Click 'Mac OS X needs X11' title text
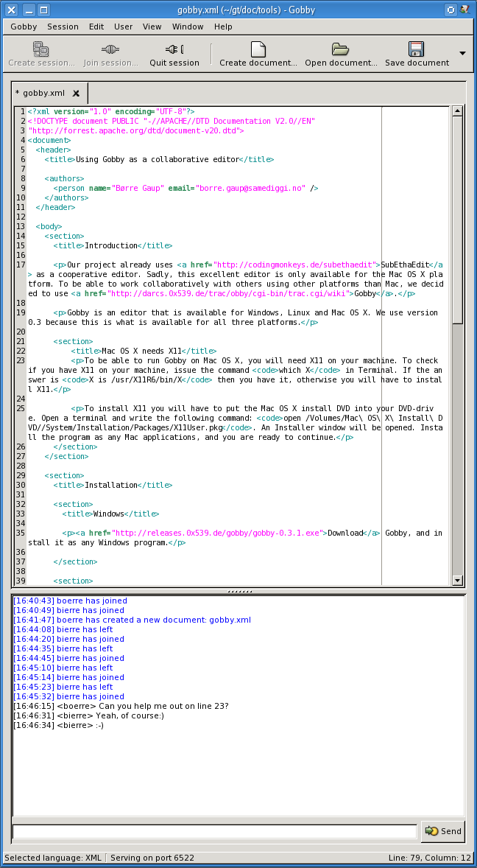This screenshot has height=868, width=477. (141, 351)
